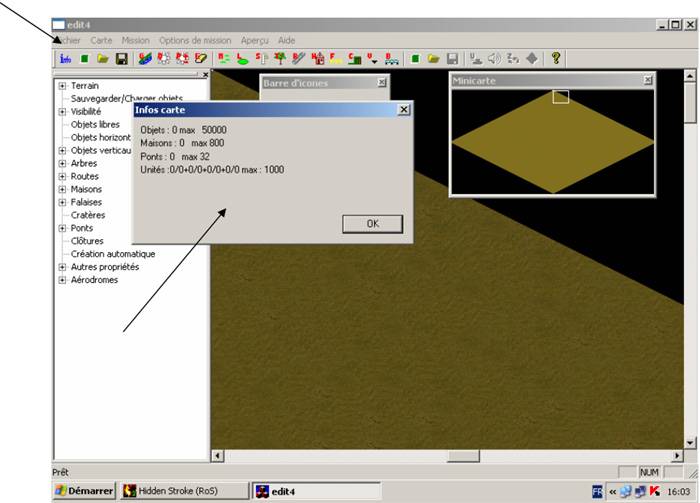This screenshot has height=503, width=700.
Task: Click the gray diamond icon beside help icon
Action: pos(531,59)
